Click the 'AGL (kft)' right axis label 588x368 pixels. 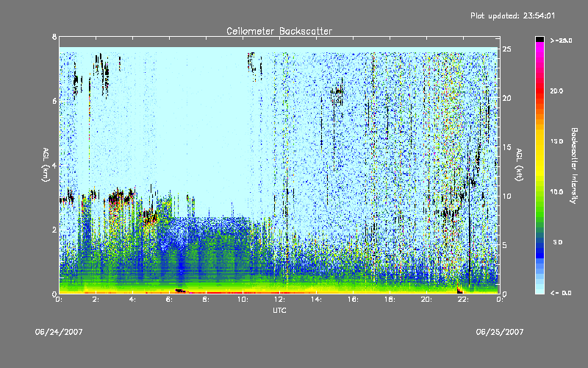(519, 165)
